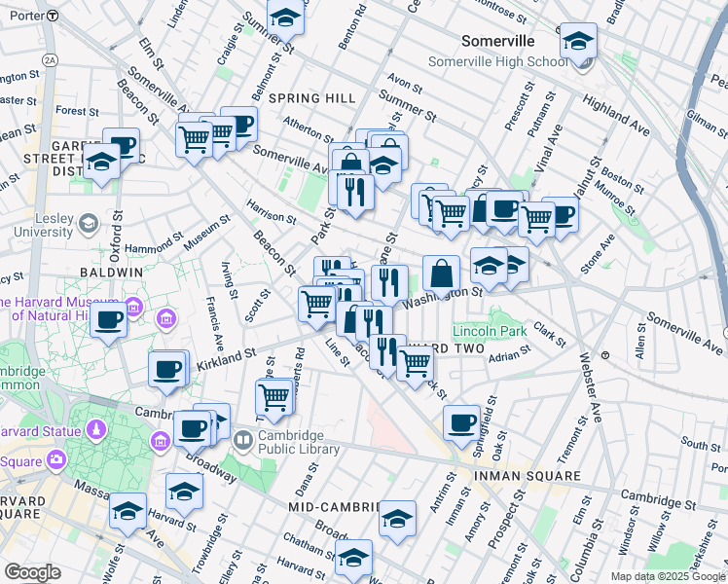Screen dimensions: 728x584
Task: Open the graduation cap marker in Mid-Cambridge
Action: 397,520
